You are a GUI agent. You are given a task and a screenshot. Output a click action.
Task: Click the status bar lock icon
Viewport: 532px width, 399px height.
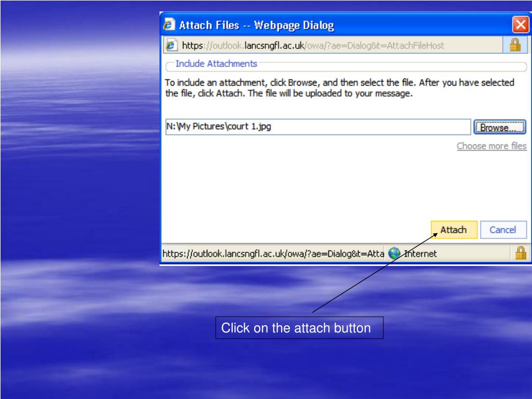tap(521, 253)
